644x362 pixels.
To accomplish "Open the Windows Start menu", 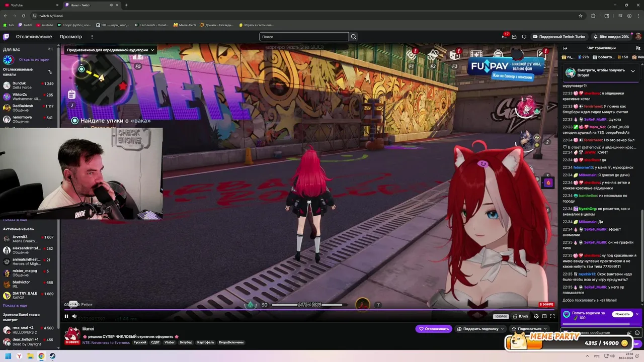I will pyautogui.click(x=8, y=356).
